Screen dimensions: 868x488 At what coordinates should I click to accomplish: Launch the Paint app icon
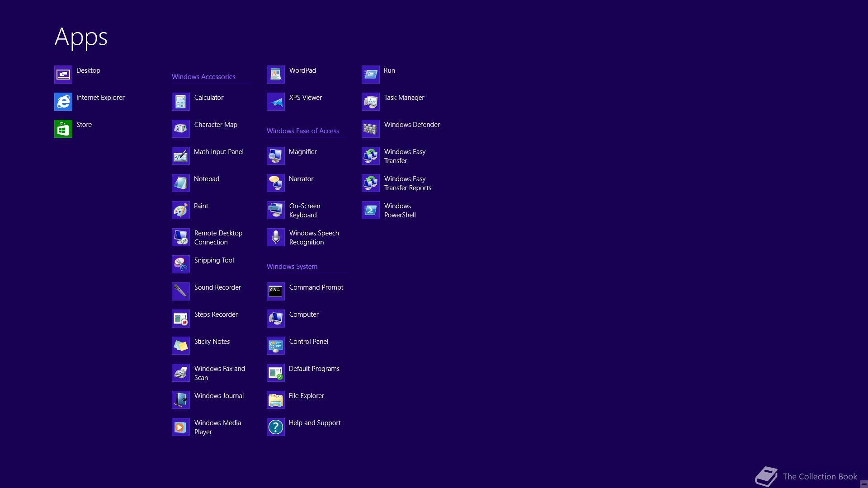181,210
